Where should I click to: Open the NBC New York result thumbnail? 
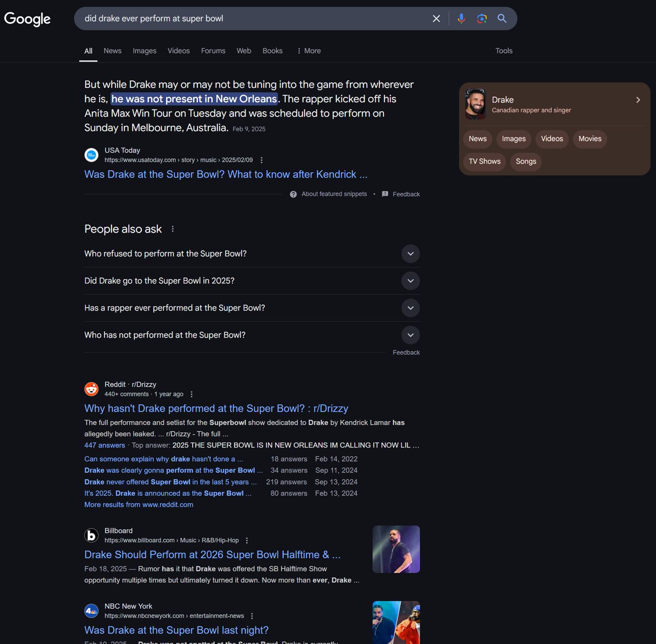[396, 623]
